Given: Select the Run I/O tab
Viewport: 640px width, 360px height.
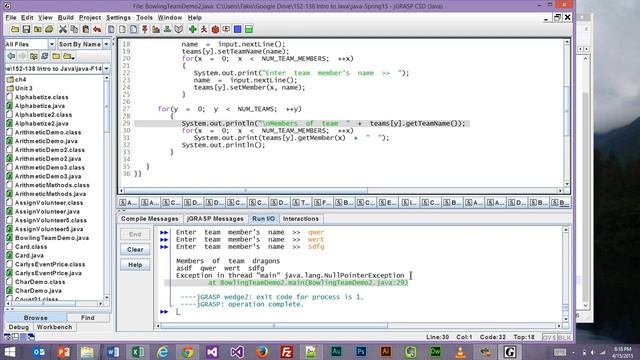Looking at the screenshot, I should click(x=263, y=219).
